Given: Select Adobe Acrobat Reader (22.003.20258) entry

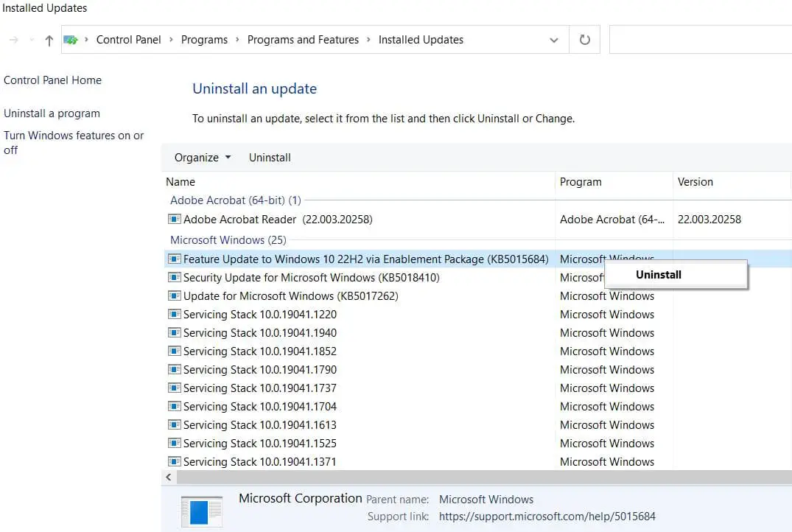Looking at the screenshot, I should pos(278,220).
